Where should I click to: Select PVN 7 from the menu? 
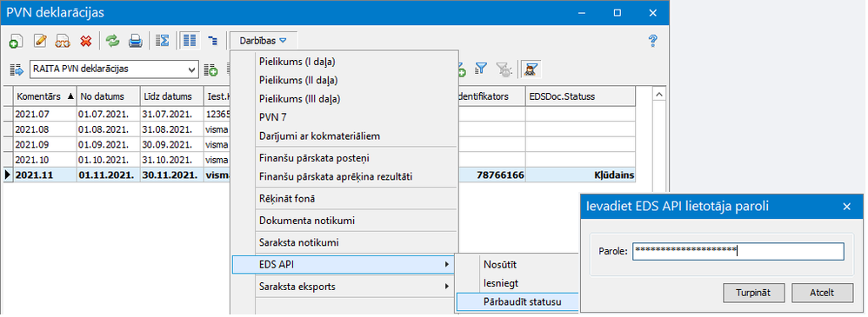pos(272,118)
